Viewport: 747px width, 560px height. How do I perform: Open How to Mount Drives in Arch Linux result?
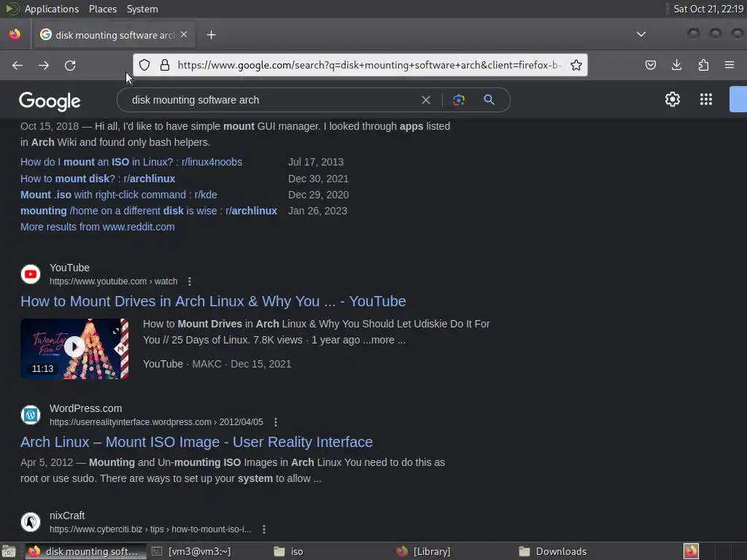213,301
